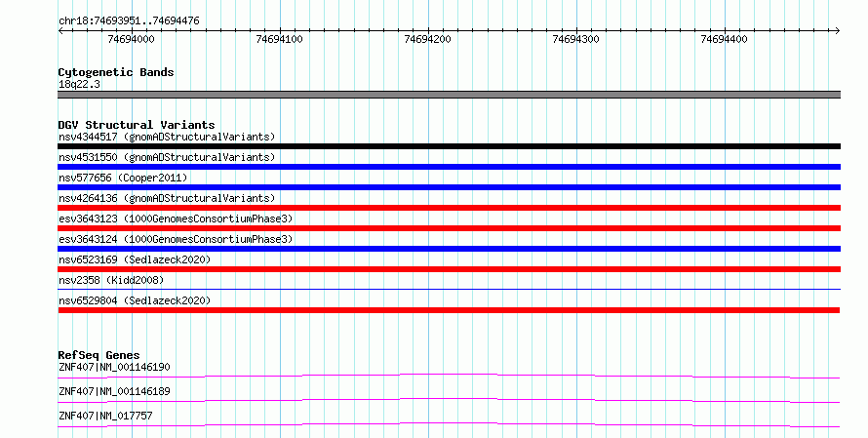Image resolution: width=868 pixels, height=438 pixels.
Task: Open the nsv4344517 gnomAD variant label
Action: [x=167, y=137]
